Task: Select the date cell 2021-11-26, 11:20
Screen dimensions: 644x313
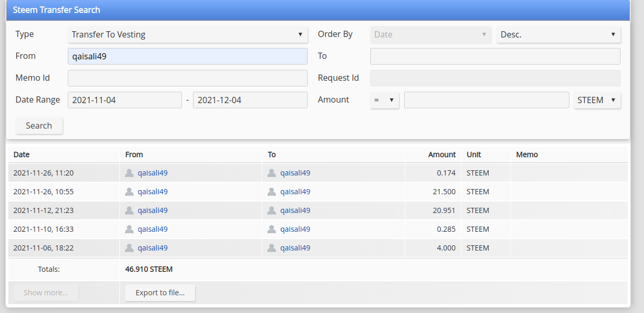Action: click(43, 173)
